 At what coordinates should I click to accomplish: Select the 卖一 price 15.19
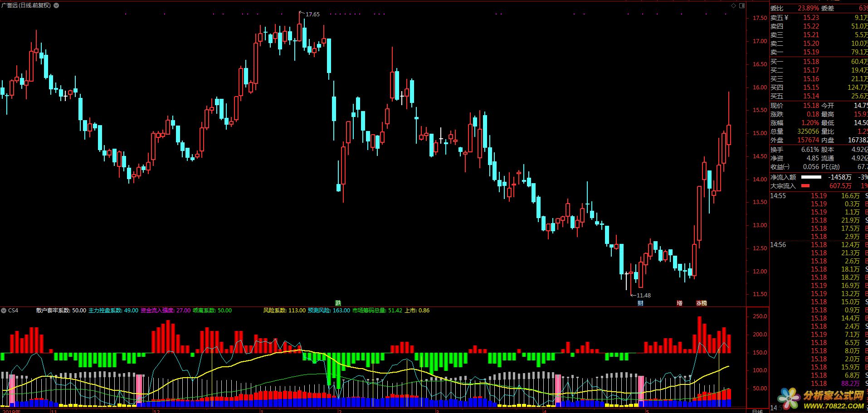coord(811,52)
